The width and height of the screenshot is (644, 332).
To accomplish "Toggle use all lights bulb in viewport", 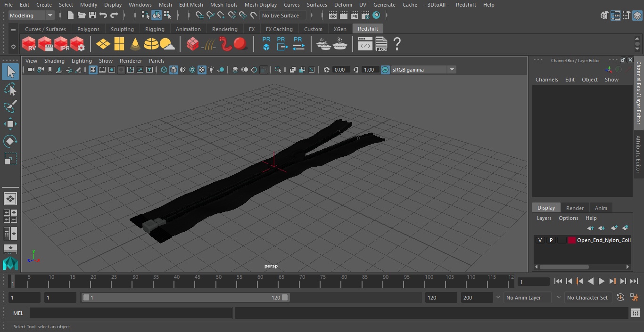I will tap(211, 70).
